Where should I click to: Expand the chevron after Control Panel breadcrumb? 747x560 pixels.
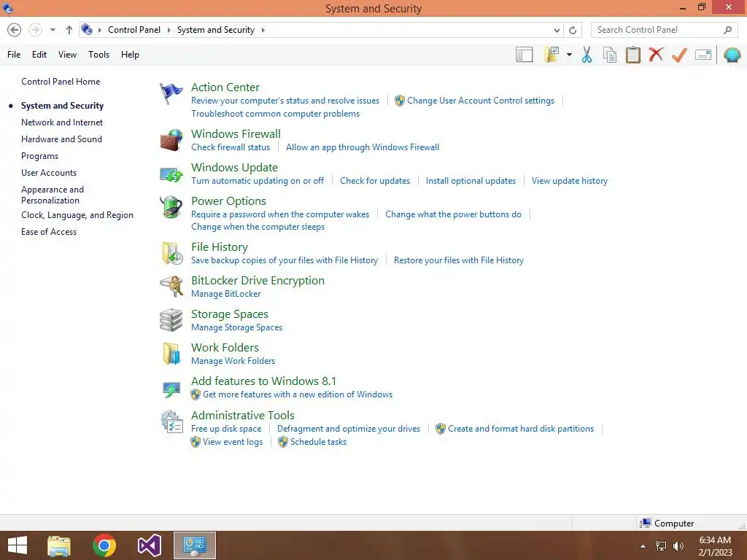(x=169, y=30)
